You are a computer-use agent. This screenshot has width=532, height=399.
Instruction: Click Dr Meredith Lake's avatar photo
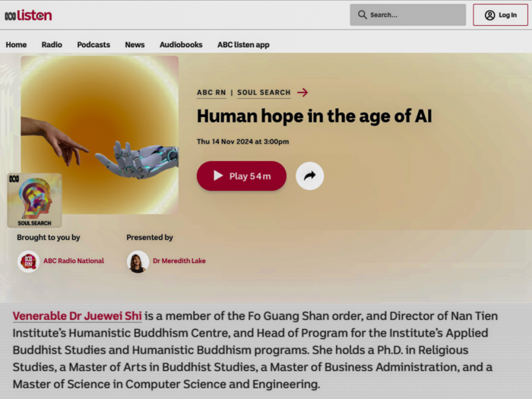[x=138, y=261]
